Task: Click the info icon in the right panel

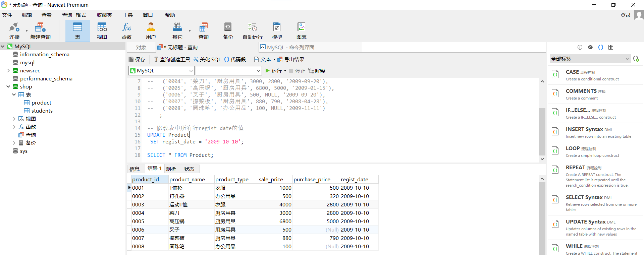Action: point(580,47)
